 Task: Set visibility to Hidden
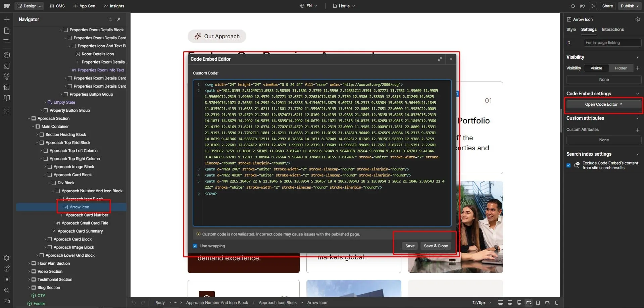click(621, 68)
